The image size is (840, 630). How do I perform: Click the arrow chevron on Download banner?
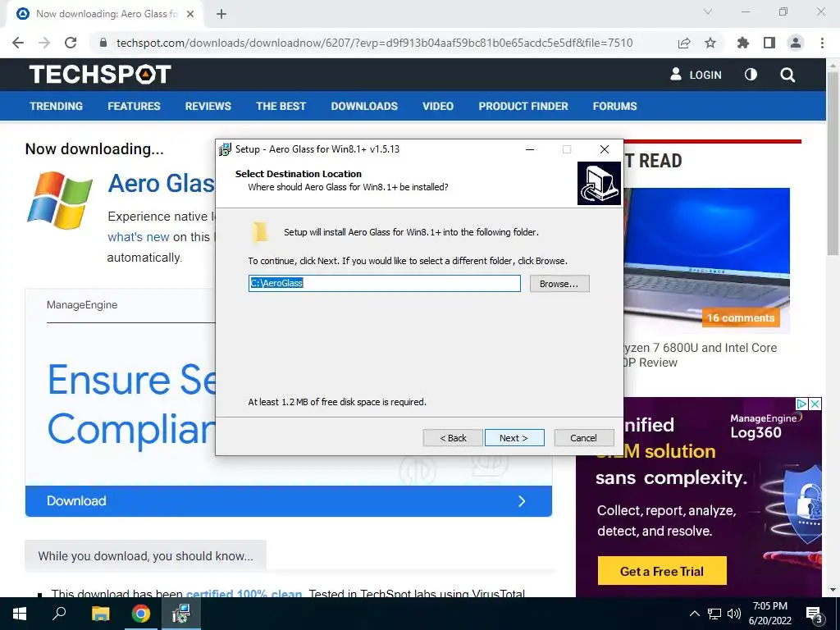tap(522, 501)
